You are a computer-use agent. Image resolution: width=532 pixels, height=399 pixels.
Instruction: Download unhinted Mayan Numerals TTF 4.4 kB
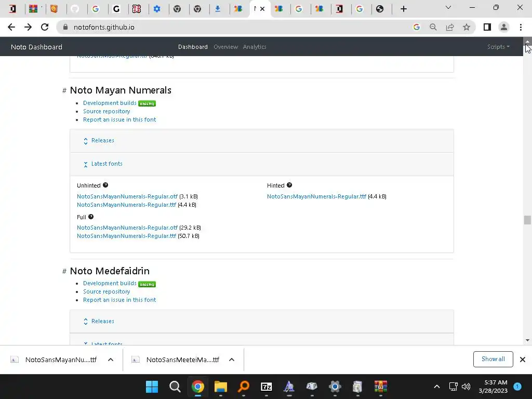pyautogui.click(x=127, y=205)
